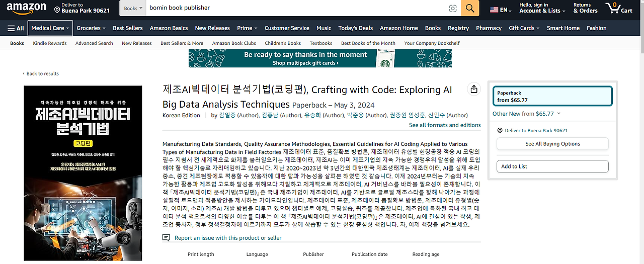This screenshot has height=264, width=644.
Task: Open Pharmacy nav item
Action: point(489,28)
